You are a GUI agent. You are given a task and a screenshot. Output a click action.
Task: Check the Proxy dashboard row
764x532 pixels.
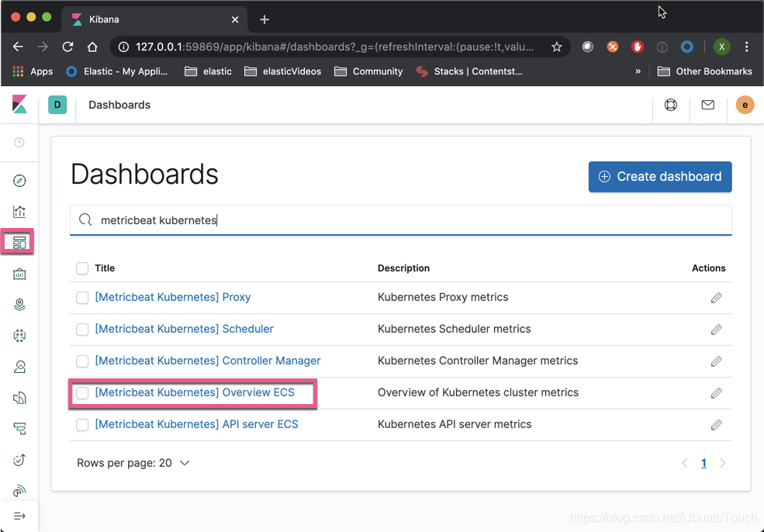pos(82,297)
